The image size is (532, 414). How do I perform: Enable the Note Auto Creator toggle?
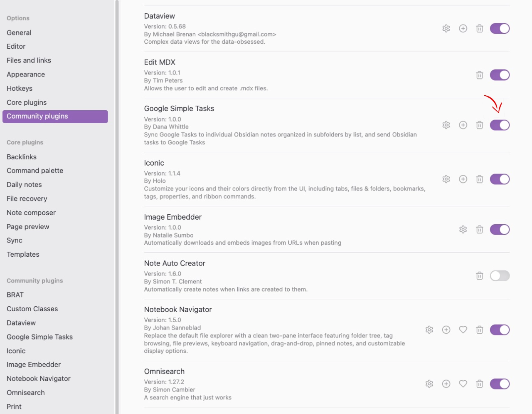[499, 276]
